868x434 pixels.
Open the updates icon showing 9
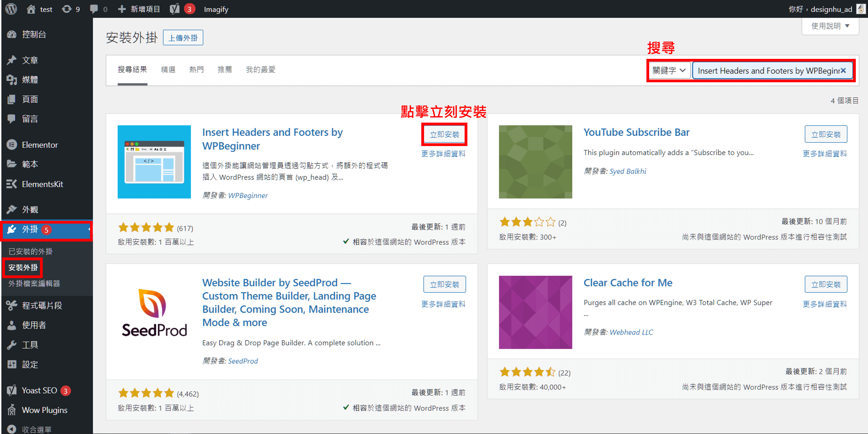(67, 9)
